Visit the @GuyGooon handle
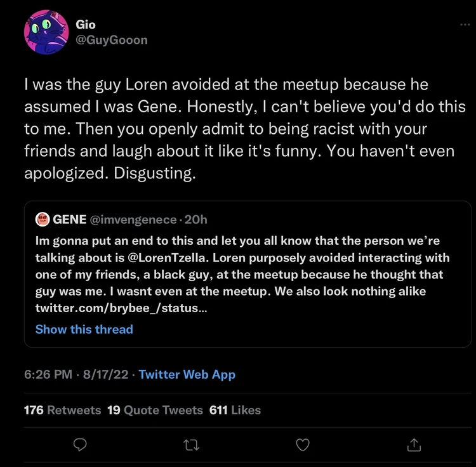The height and width of the screenshot is (467, 476). (111, 39)
